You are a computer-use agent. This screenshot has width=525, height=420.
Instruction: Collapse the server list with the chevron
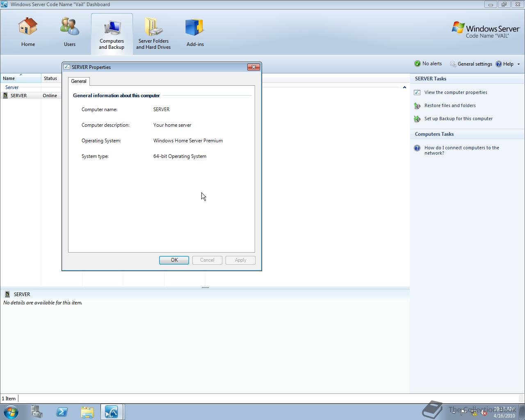404,87
